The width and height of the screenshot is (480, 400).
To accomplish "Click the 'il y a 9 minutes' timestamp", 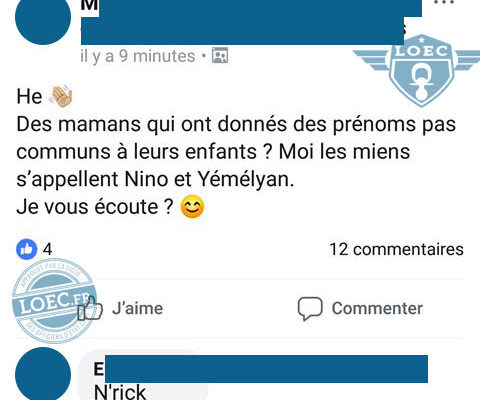I will coord(138,56).
